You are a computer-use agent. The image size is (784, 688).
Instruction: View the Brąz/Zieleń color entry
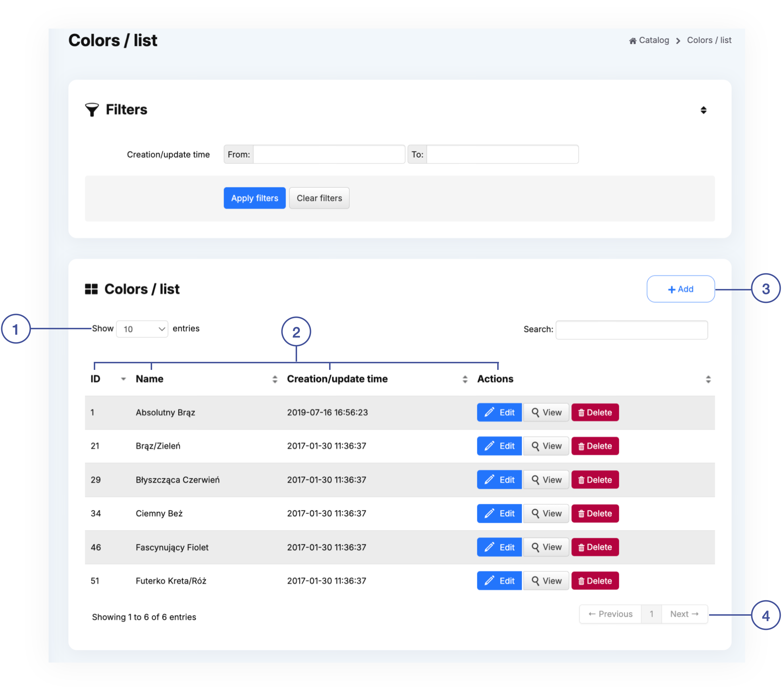pyautogui.click(x=546, y=446)
